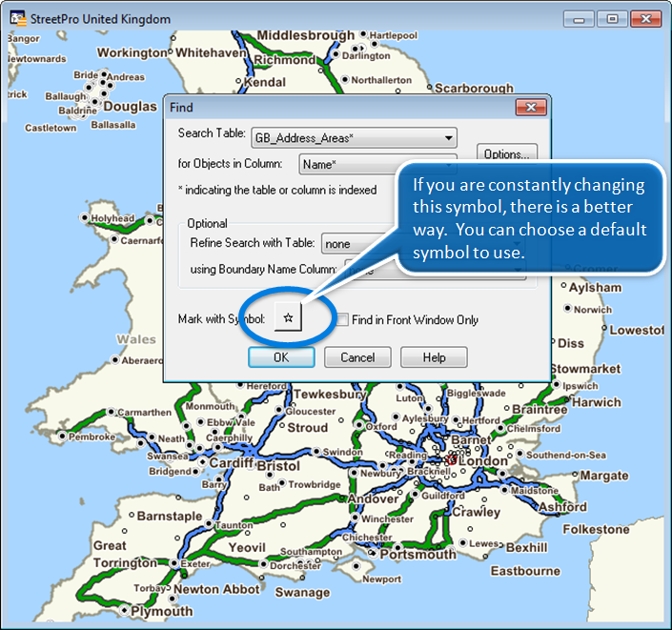Screen dimensions: 672x630
Task: Click the Barnstaple label on the map
Action: point(170,516)
